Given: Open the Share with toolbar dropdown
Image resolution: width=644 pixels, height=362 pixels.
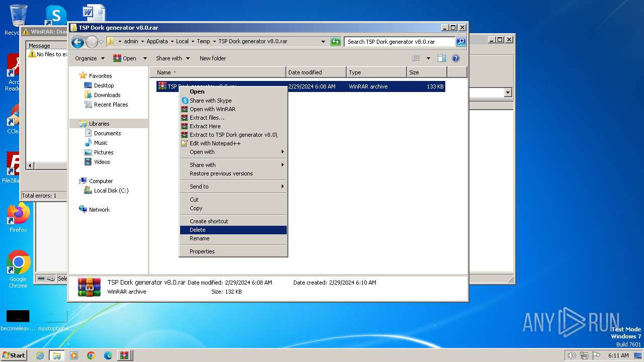Looking at the screenshot, I should [x=173, y=58].
